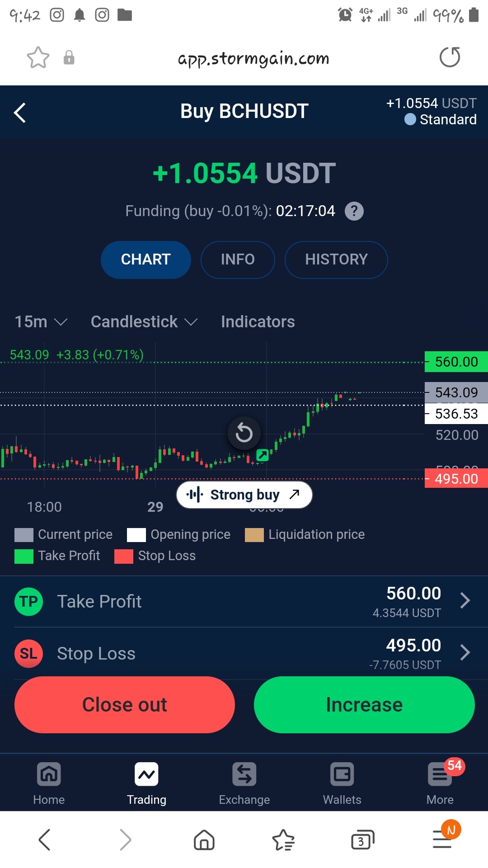Tap the +1.0554 USDT profit heading

pos(244,173)
